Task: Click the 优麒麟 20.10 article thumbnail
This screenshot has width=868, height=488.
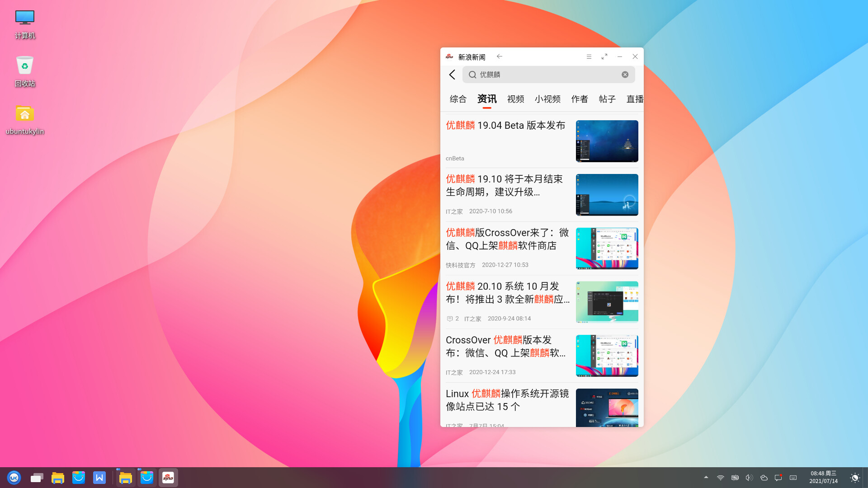Action: [607, 302]
